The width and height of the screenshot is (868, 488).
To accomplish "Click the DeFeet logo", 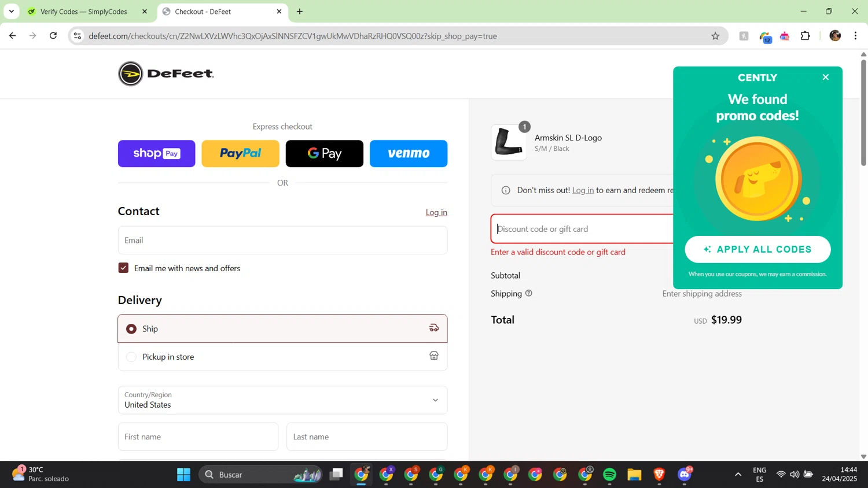I will 166,73.
